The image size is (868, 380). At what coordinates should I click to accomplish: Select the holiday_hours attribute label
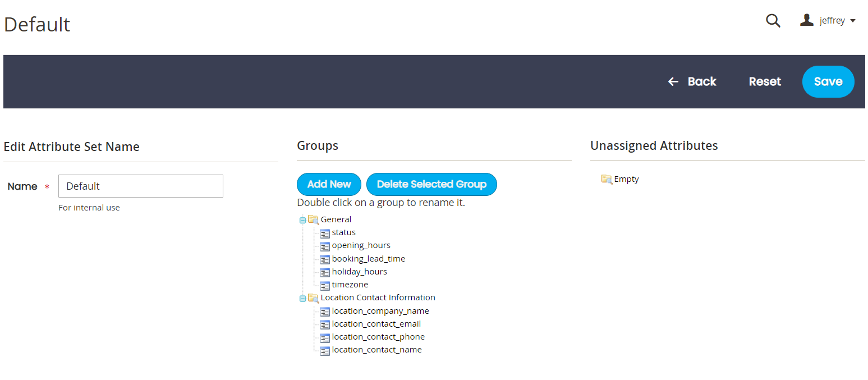(x=359, y=272)
